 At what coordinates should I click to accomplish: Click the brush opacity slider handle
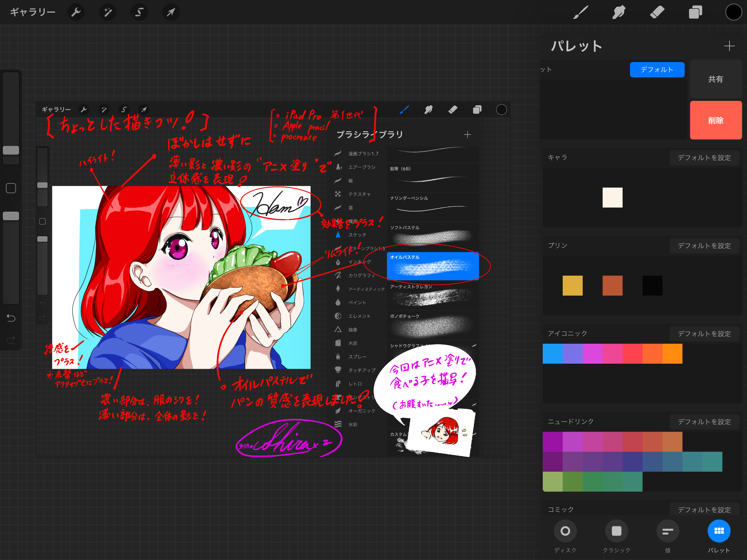(11, 216)
